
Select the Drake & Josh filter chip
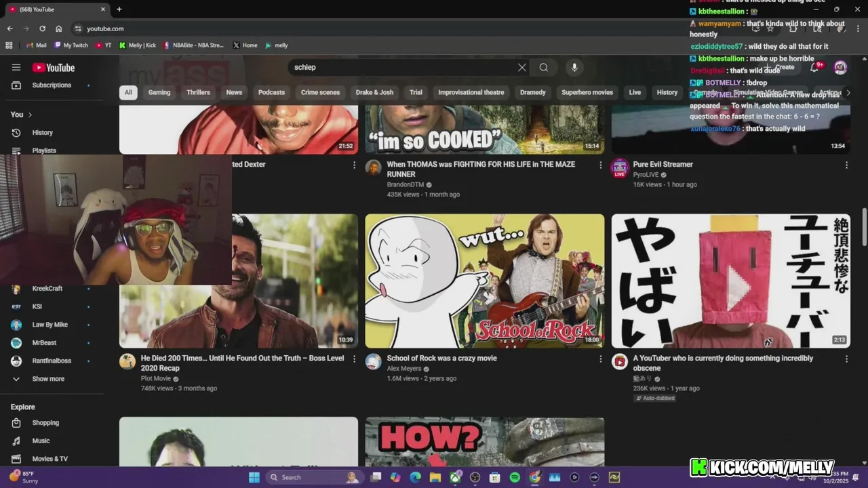click(x=374, y=92)
